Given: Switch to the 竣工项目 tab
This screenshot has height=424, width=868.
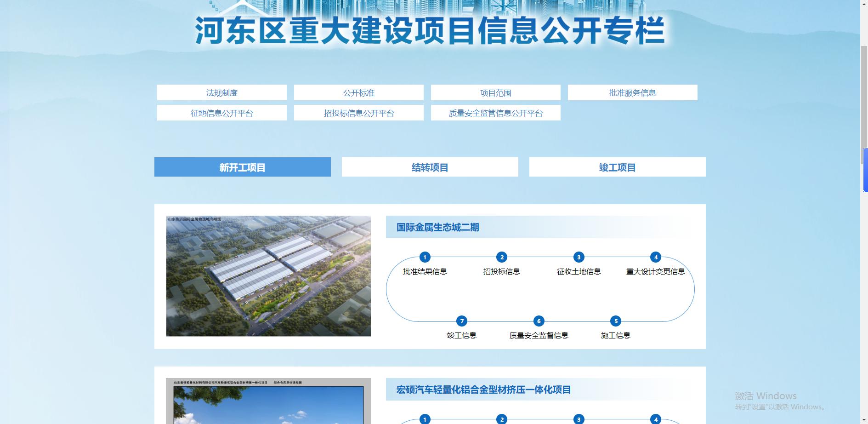Looking at the screenshot, I should pyautogui.click(x=617, y=167).
